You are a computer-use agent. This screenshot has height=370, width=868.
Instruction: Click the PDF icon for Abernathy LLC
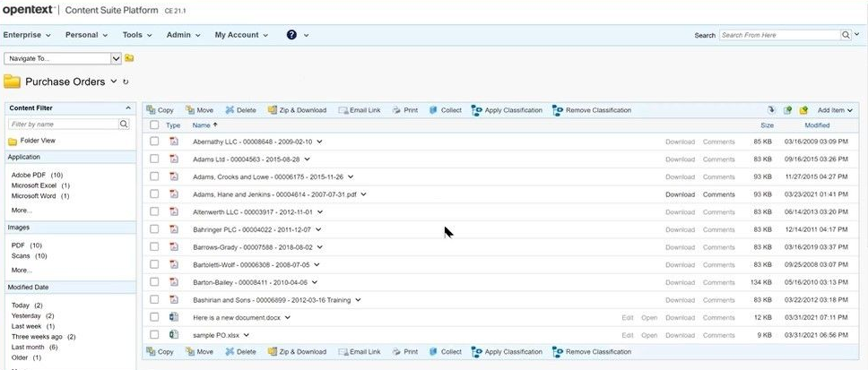(174, 142)
